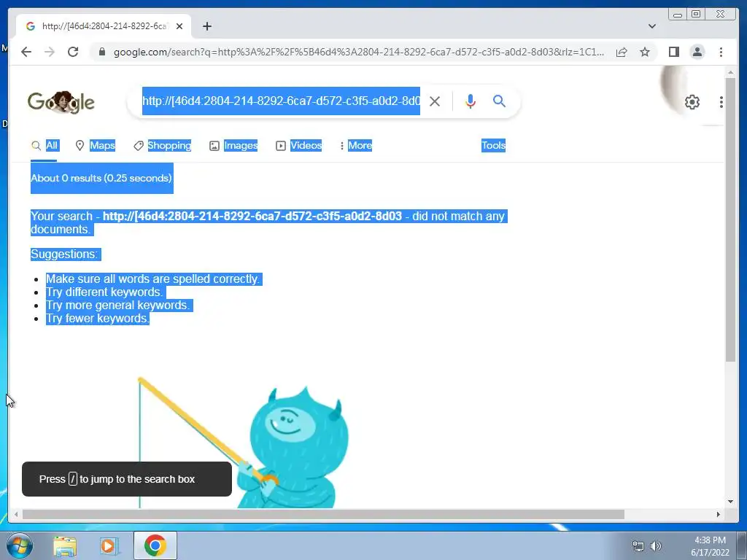The width and height of the screenshot is (747, 560).
Task: Click the horizontal scrollbar thumb
Action: 323,514
